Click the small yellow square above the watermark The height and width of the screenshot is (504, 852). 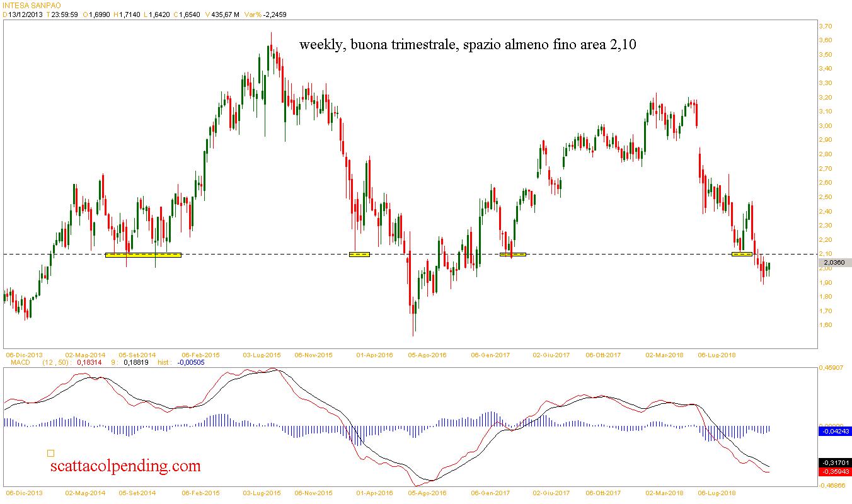tap(50, 452)
